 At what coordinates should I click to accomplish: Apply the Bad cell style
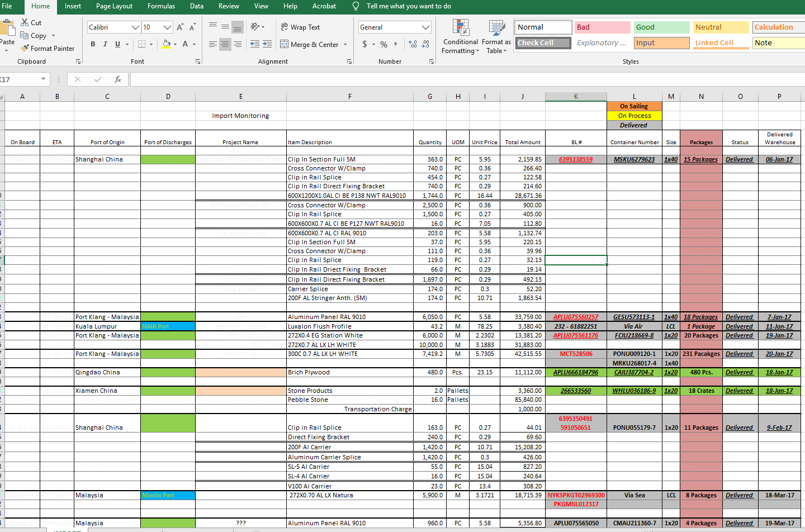pos(602,27)
